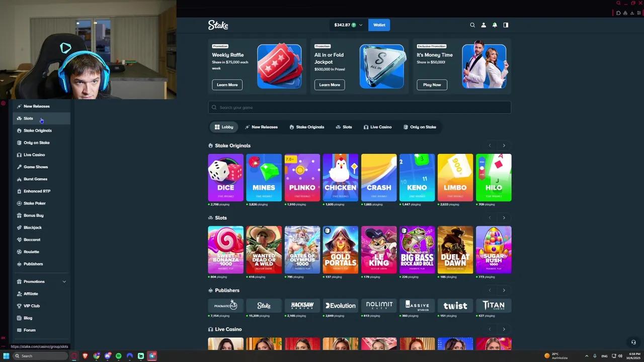Image resolution: width=644 pixels, height=362 pixels.
Task: Show next Publishers
Action: (x=504, y=290)
